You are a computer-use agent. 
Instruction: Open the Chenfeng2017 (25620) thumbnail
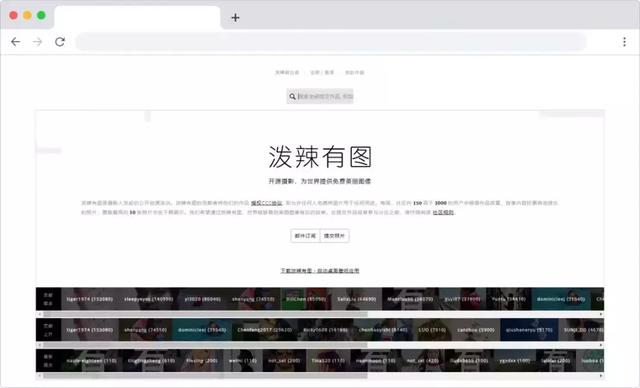(x=264, y=330)
